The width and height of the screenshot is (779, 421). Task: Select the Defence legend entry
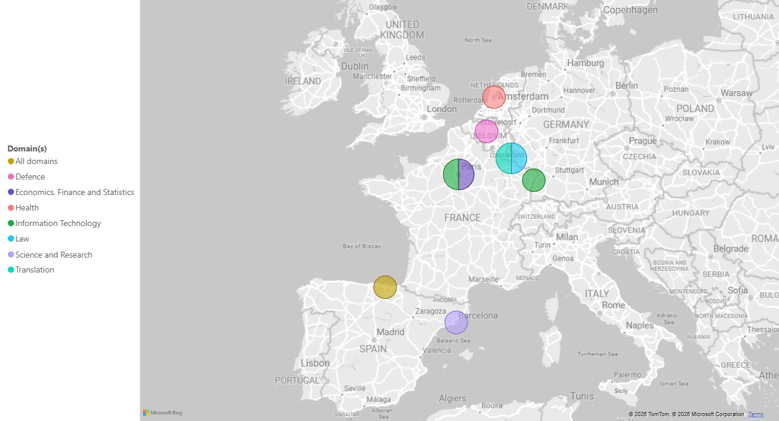pos(26,176)
